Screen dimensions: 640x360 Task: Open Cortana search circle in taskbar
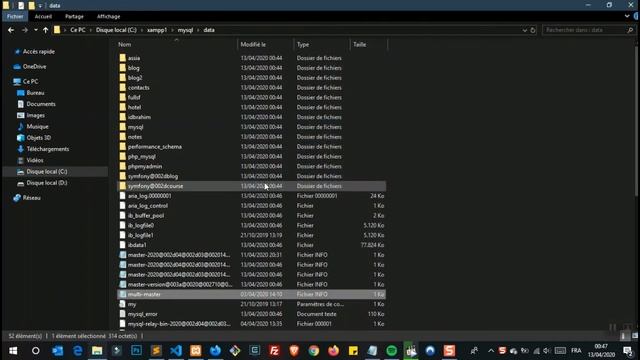tap(36, 351)
